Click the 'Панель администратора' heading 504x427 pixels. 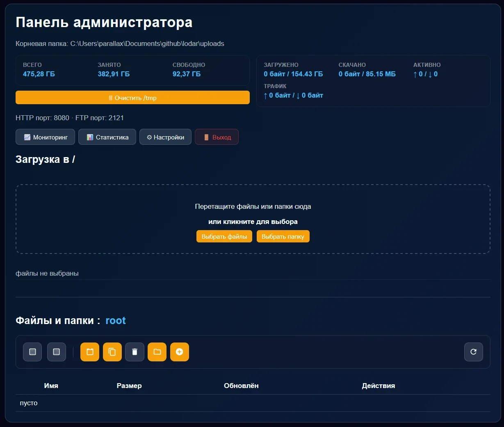coord(104,22)
